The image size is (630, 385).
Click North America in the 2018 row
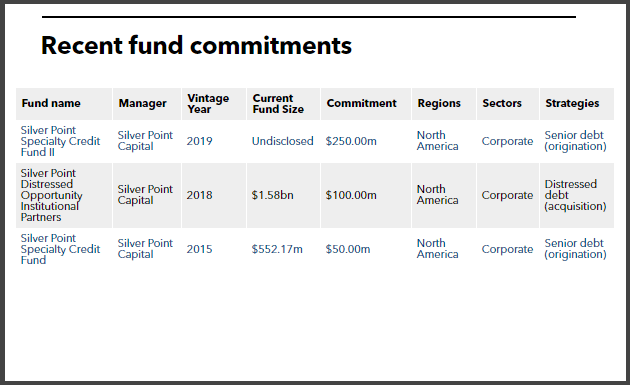coord(437,195)
